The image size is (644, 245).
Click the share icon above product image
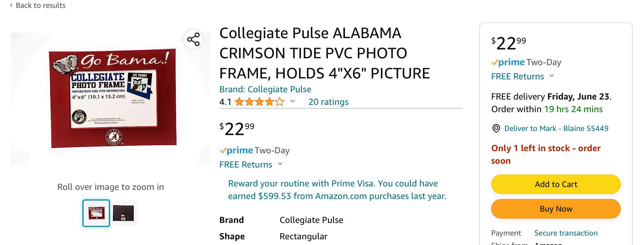click(x=193, y=39)
